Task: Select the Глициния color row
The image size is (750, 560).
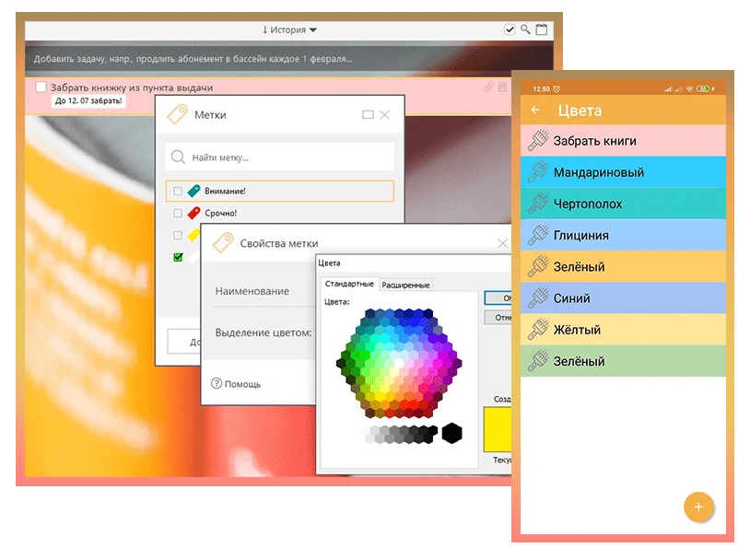Action: [623, 236]
